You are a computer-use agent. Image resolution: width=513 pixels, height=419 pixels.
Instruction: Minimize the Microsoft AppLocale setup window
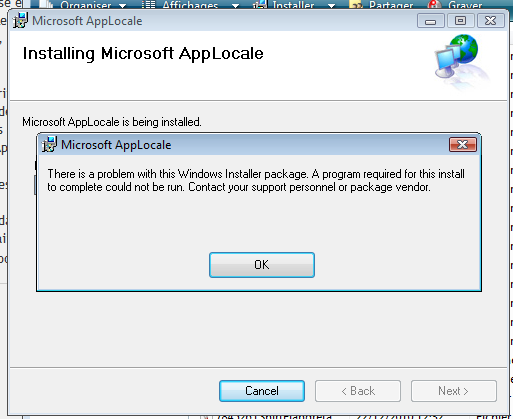[431, 21]
